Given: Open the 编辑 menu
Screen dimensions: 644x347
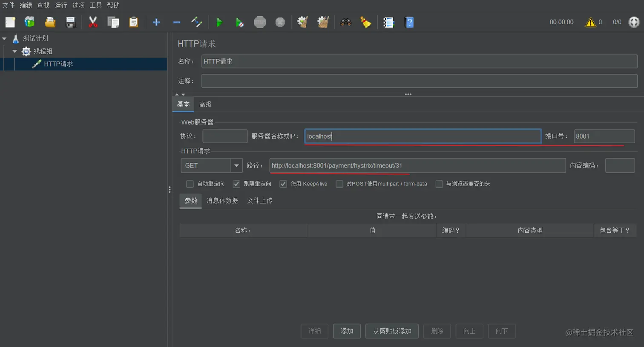Looking at the screenshot, I should 26,5.
